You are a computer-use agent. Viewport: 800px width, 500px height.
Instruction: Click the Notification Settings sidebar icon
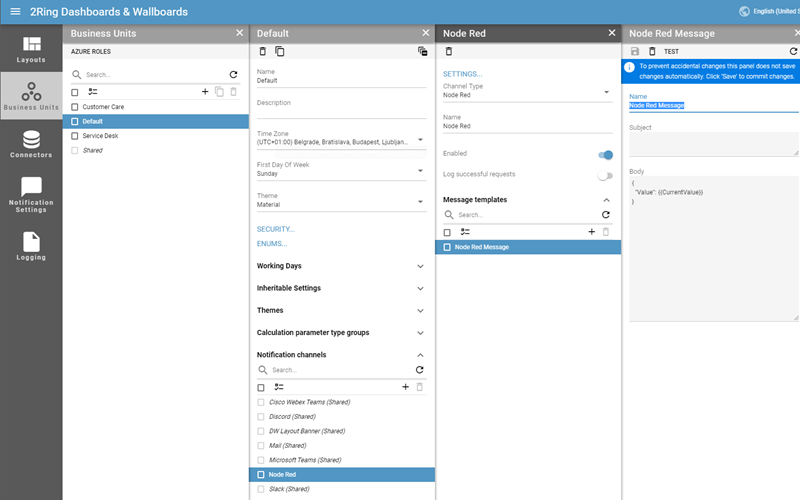(x=31, y=194)
